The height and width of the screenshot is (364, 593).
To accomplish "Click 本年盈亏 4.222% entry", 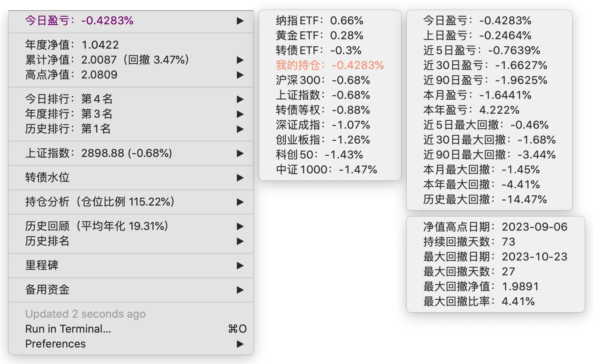I will point(471,110).
